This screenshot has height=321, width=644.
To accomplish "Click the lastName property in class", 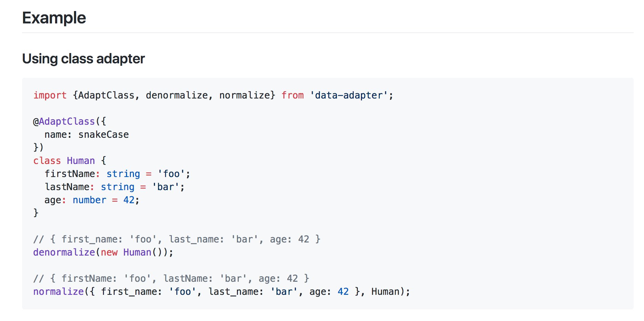I will click(67, 187).
